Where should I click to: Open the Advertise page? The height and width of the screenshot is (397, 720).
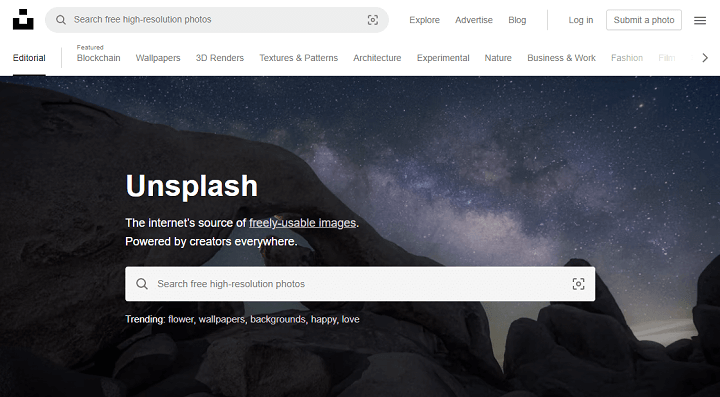(x=473, y=20)
